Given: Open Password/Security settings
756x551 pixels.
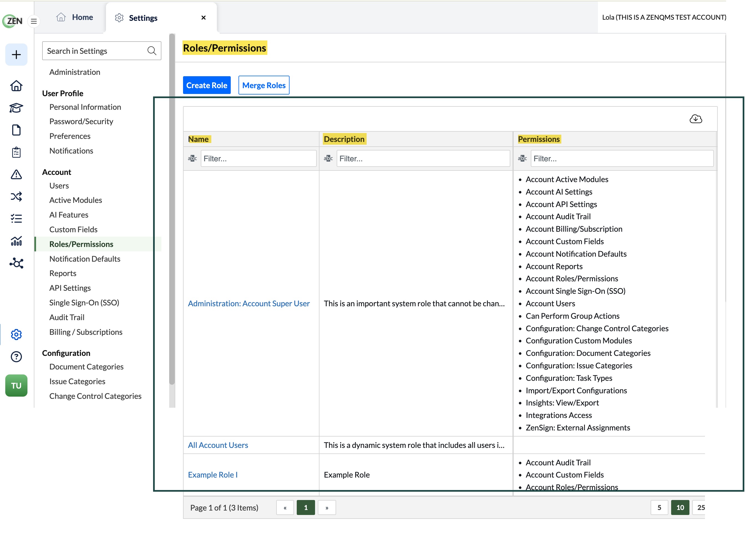Looking at the screenshot, I should point(81,122).
